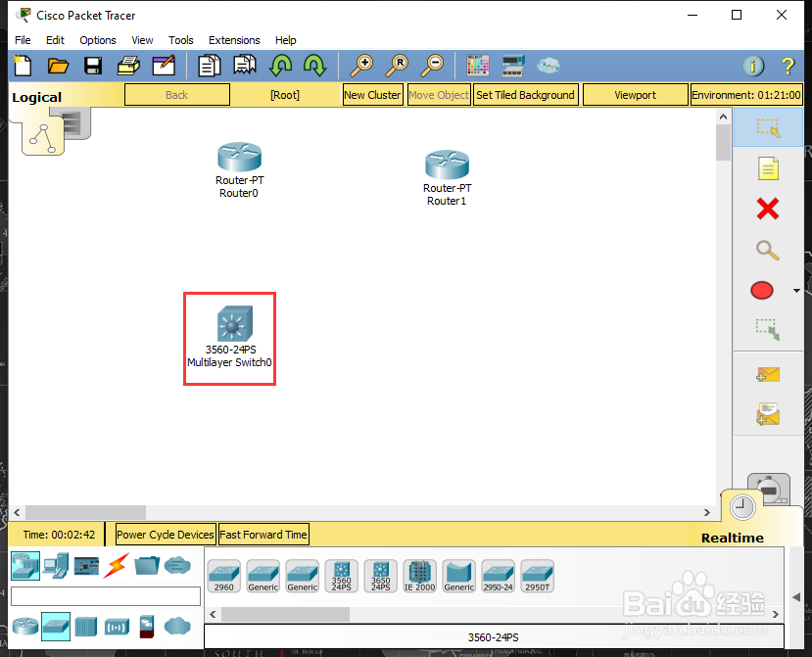Choose Connections lightning bolt category
Image resolution: width=812 pixels, height=657 pixels.
pyautogui.click(x=117, y=565)
